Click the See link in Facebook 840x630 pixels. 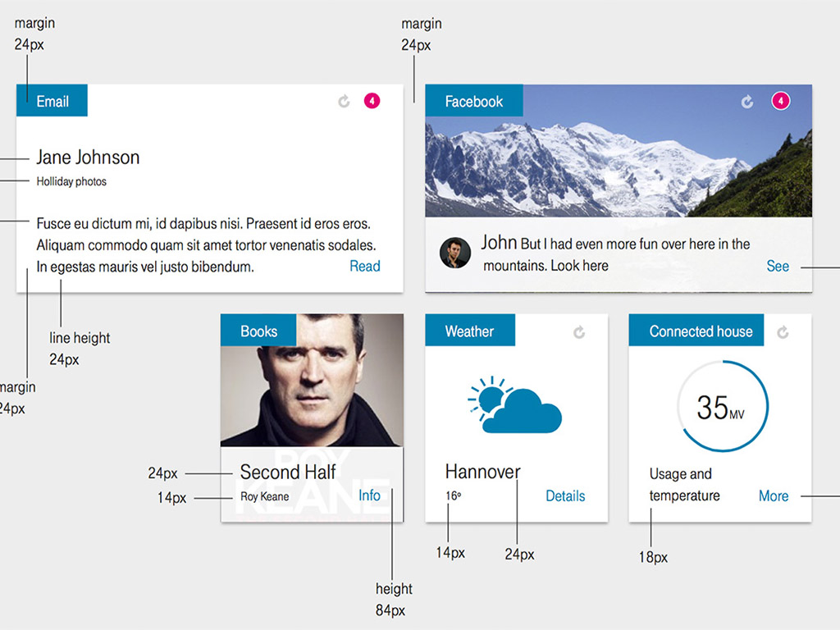[778, 266]
